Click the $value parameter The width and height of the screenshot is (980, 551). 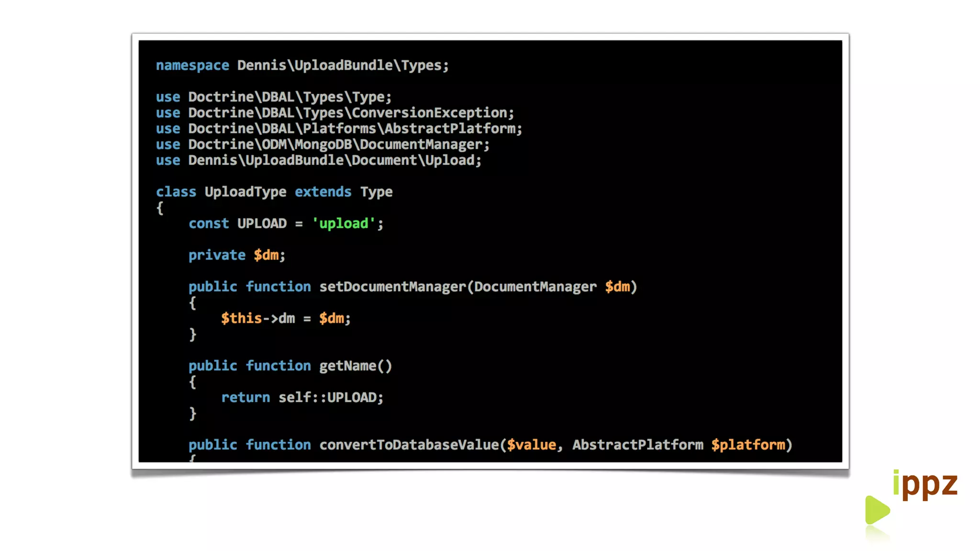pos(531,445)
